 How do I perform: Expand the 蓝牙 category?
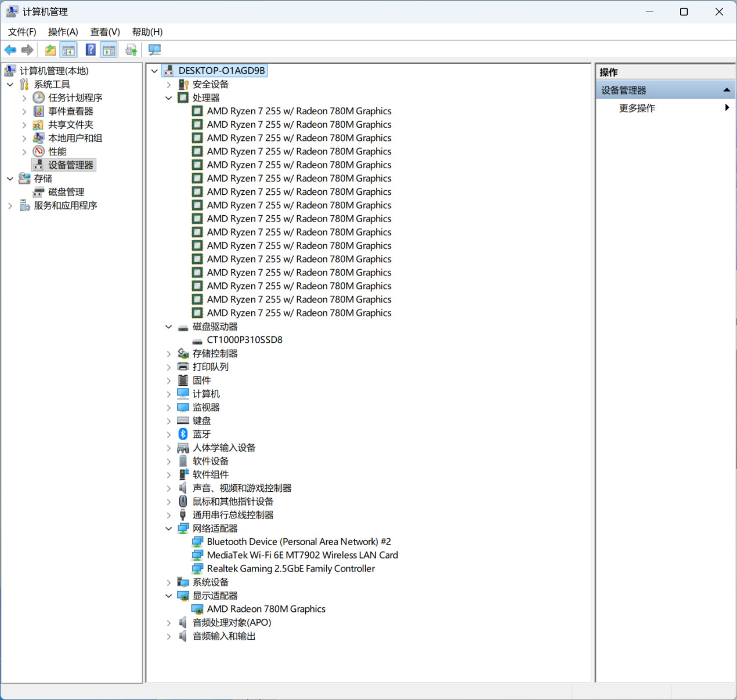[169, 434]
